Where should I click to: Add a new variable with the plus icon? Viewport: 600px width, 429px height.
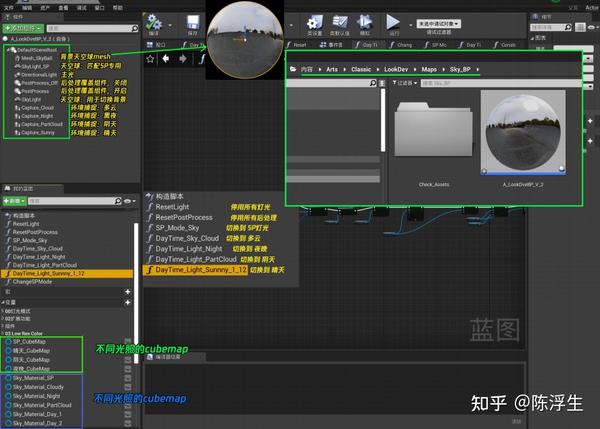[x=128, y=302]
